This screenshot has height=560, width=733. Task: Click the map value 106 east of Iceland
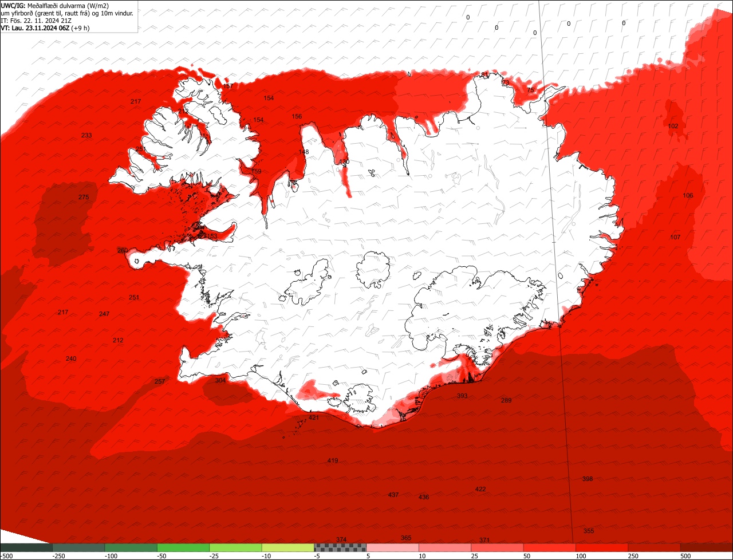point(688,196)
